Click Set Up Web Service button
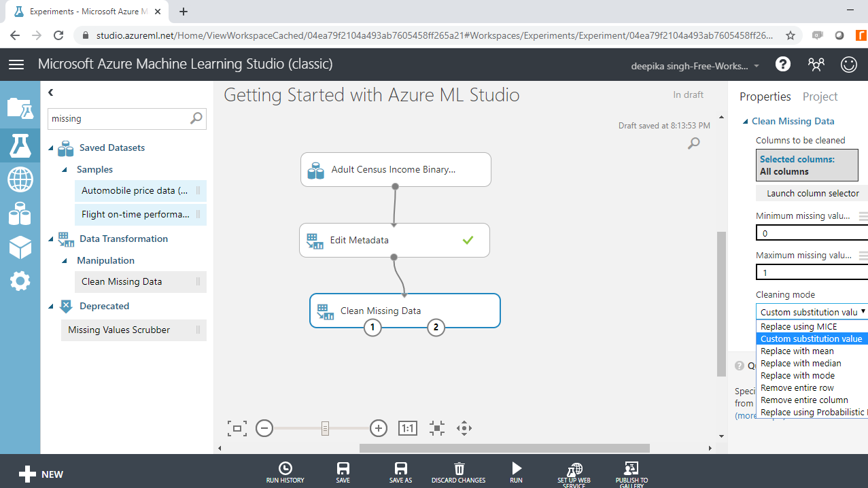This screenshot has width=868, height=488. pyautogui.click(x=574, y=474)
